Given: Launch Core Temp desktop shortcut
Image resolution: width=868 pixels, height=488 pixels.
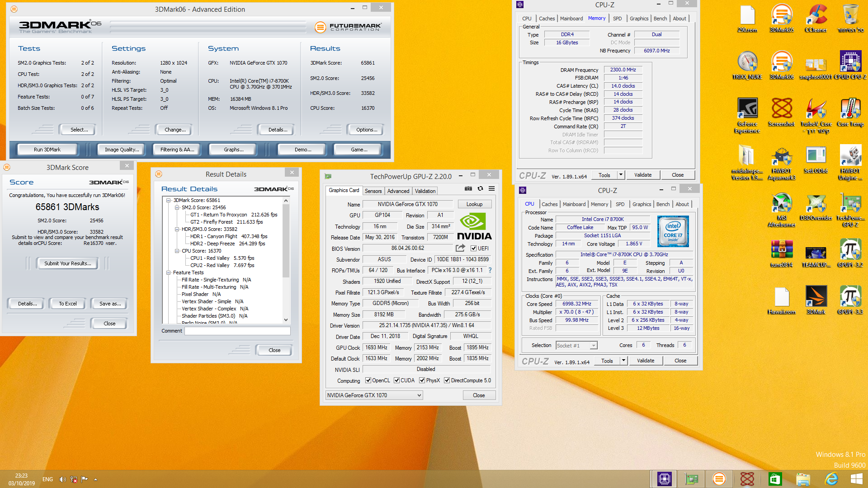Looking at the screenshot, I should pos(850,113).
